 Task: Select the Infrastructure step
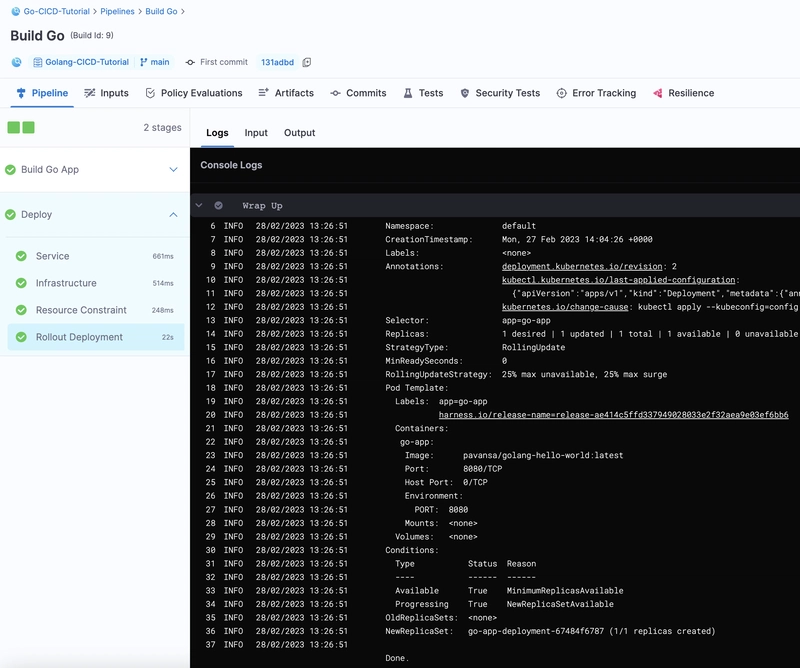tap(96, 283)
